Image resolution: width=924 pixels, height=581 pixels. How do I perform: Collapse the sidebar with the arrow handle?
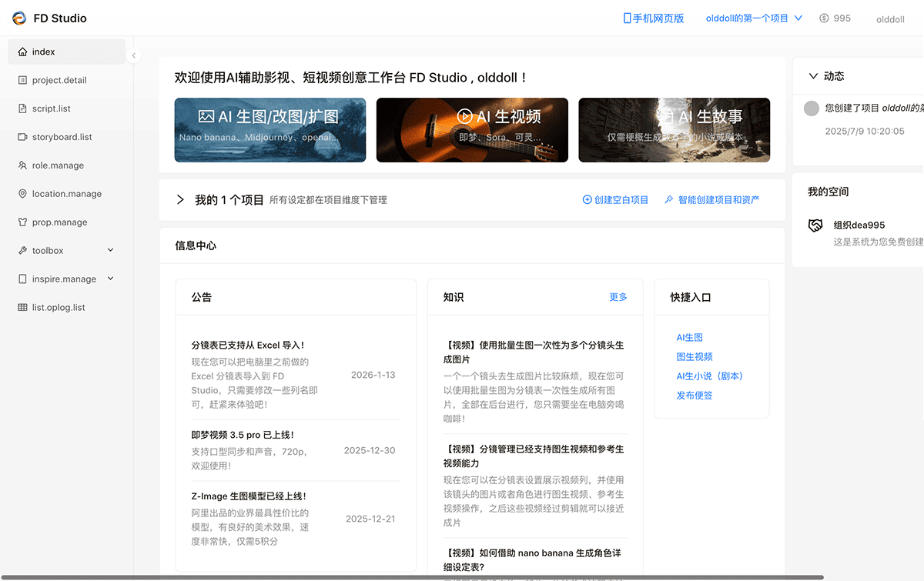pyautogui.click(x=134, y=55)
